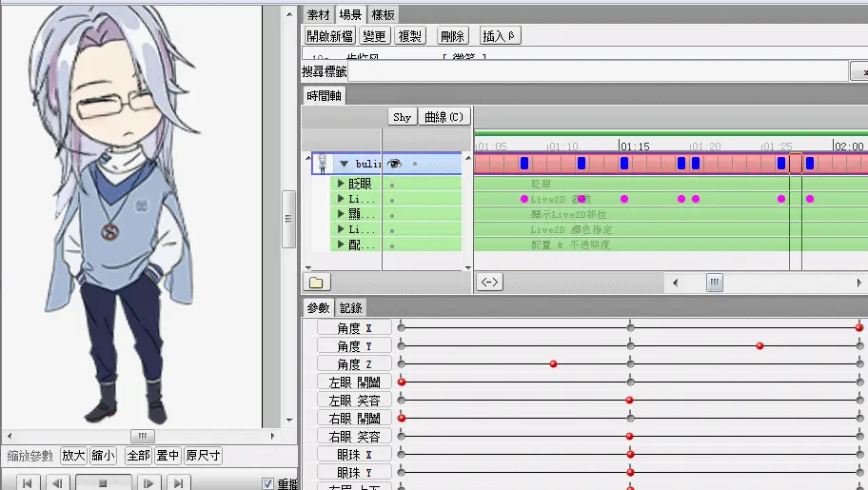The height and width of the screenshot is (490, 868).
Task: Click the 原尺寸 original size button
Action: (x=203, y=456)
